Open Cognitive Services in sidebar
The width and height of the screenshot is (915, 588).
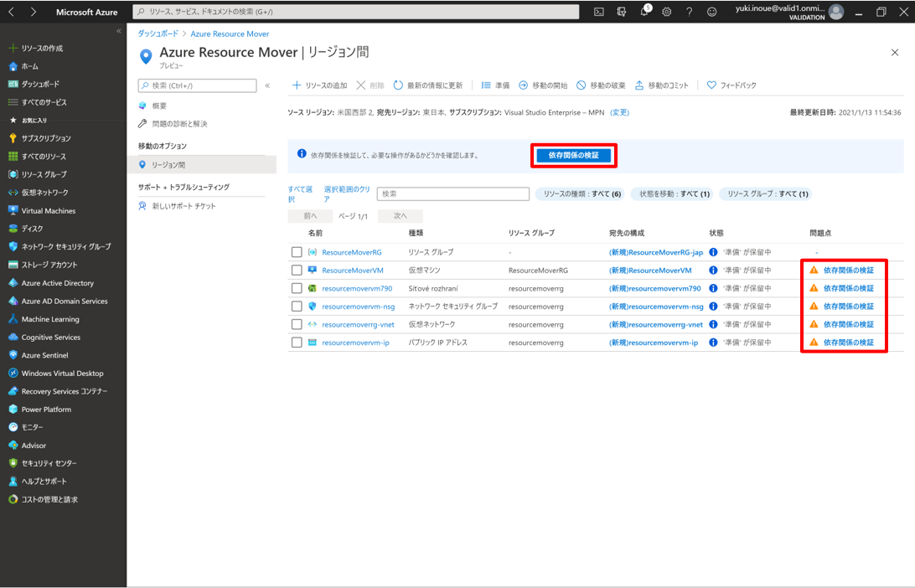[44, 338]
